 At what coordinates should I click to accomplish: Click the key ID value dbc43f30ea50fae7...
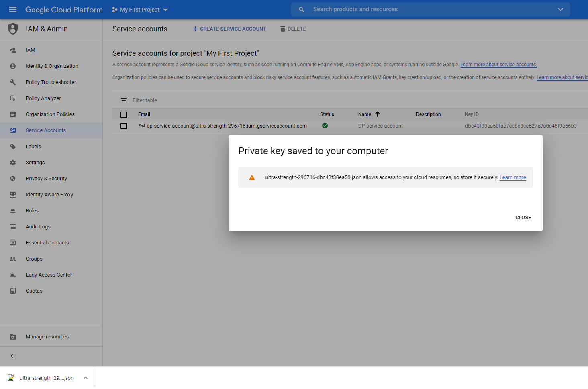[521, 126]
